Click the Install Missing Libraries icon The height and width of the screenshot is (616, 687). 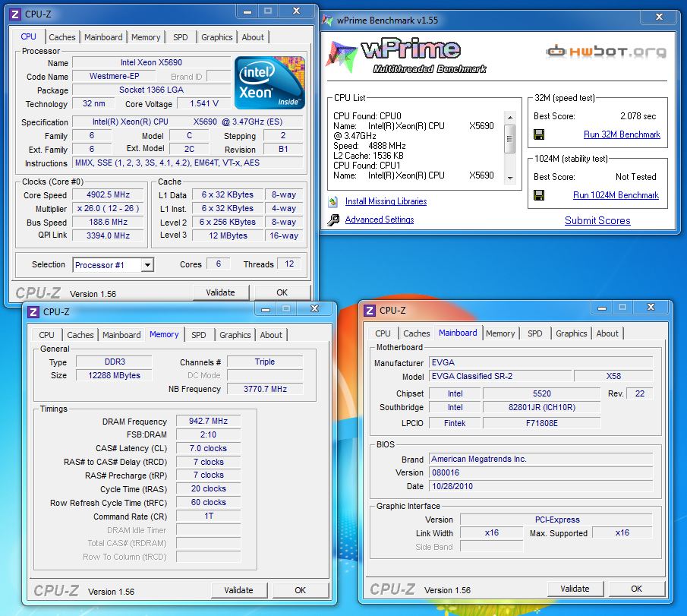click(x=333, y=201)
